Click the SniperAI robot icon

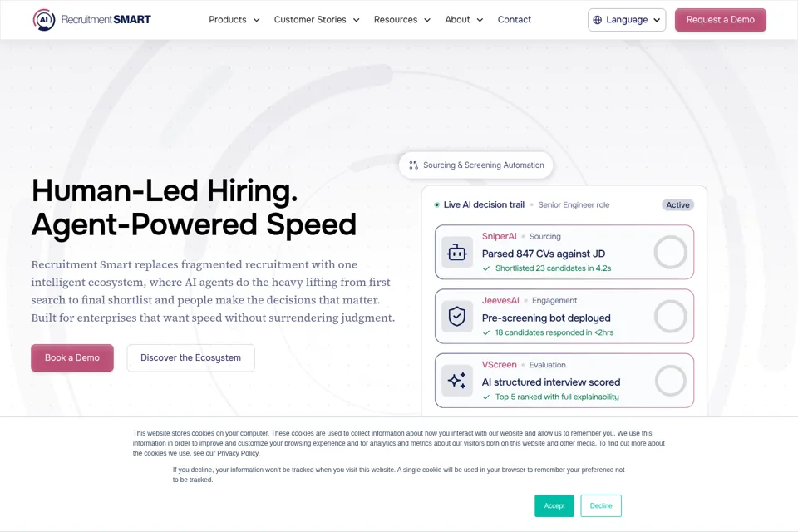(x=456, y=252)
